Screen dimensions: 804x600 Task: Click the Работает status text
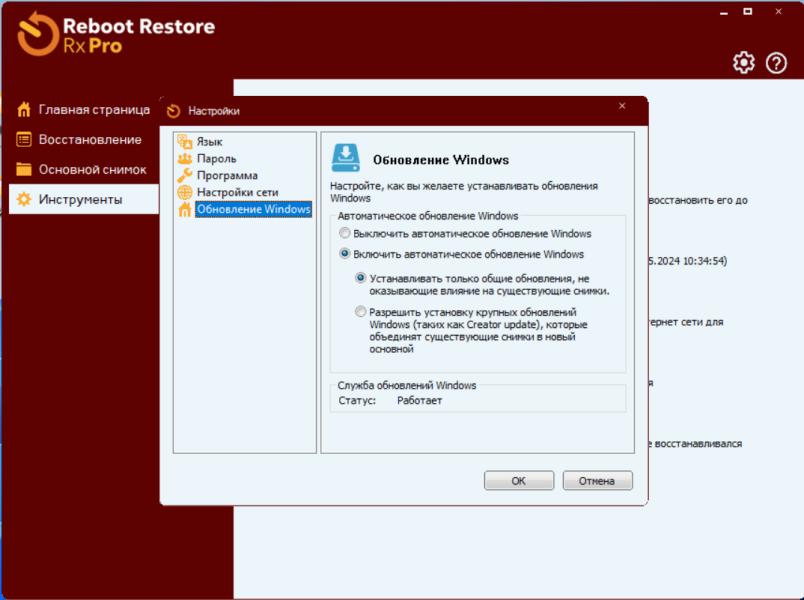point(419,401)
